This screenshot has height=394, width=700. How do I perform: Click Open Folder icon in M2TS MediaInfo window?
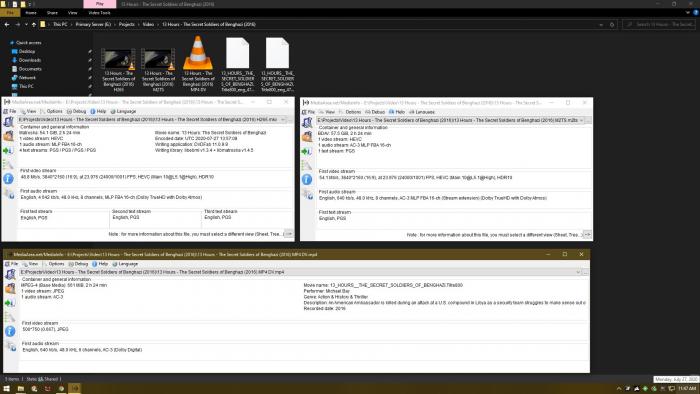click(307, 137)
